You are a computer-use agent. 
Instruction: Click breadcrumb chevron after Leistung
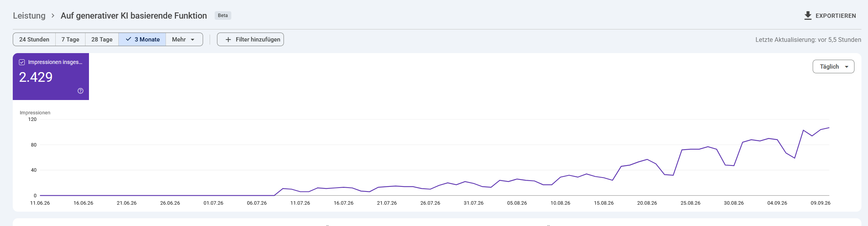[x=53, y=16]
